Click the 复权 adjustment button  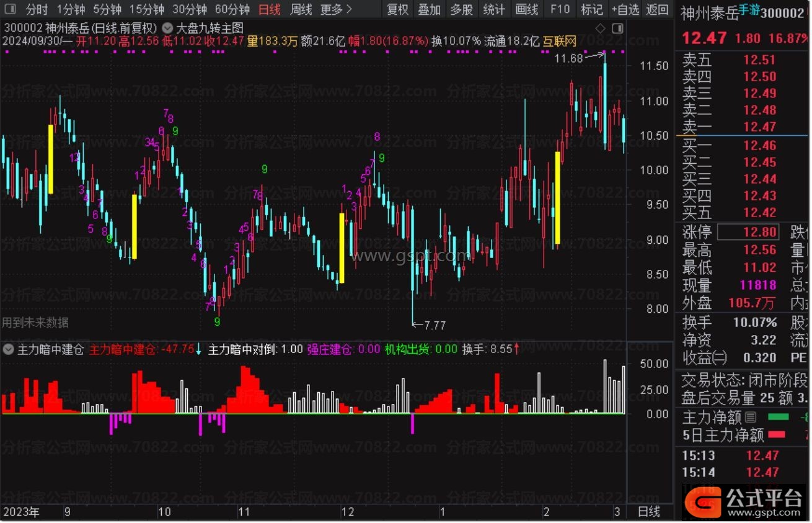[x=397, y=9]
